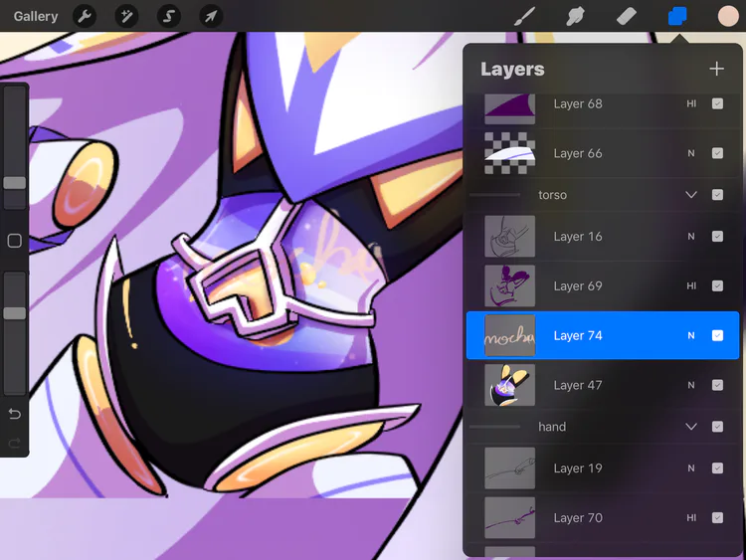Toggle visibility of Layer 74

[x=717, y=335]
